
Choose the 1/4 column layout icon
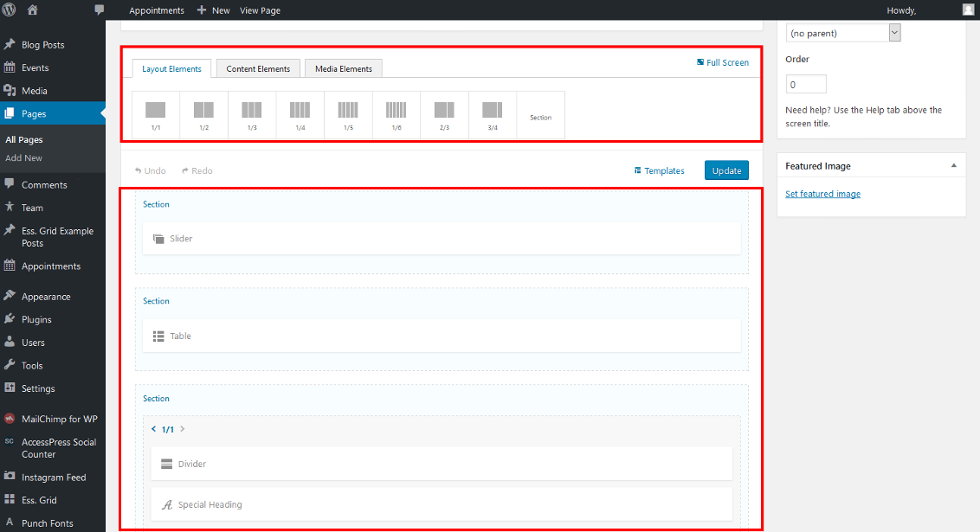(x=300, y=114)
